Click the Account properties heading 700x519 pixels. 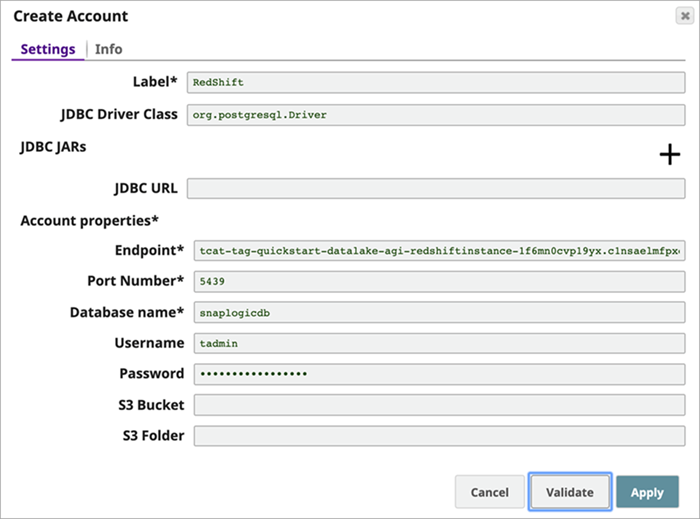click(89, 221)
